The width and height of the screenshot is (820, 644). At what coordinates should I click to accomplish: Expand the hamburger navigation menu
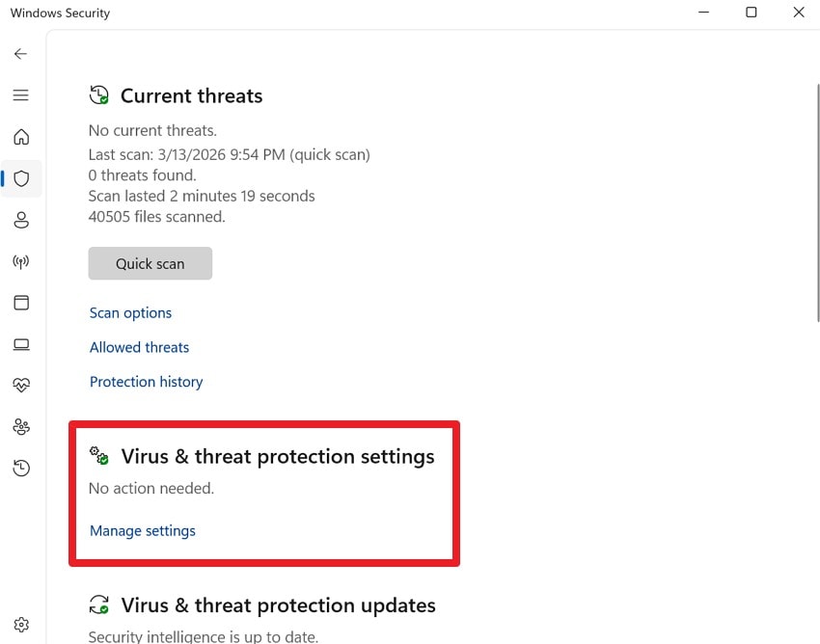(x=21, y=95)
